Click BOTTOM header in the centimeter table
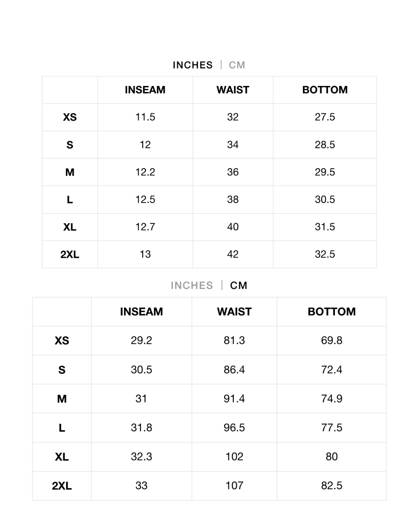420x525 pixels. click(x=331, y=311)
